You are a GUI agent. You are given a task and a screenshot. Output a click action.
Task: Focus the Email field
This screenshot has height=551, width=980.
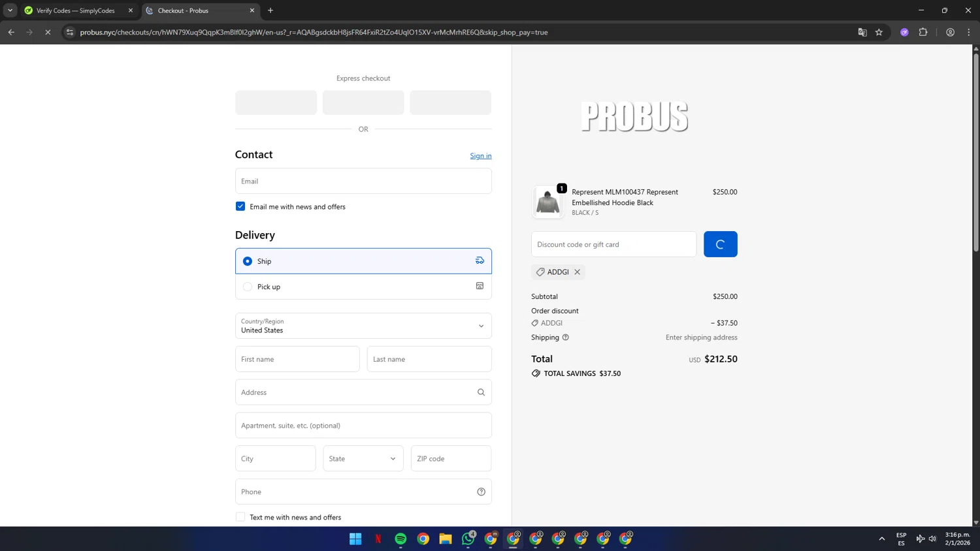(x=363, y=181)
